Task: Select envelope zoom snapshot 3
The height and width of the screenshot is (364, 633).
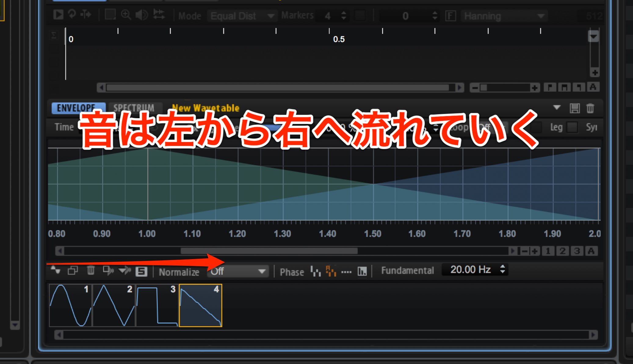Action: pyautogui.click(x=577, y=251)
